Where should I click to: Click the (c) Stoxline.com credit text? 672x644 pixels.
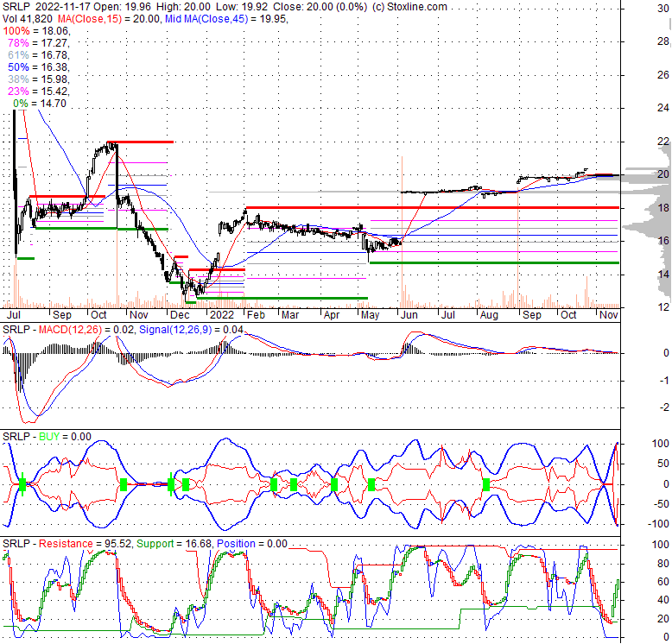coord(409,7)
